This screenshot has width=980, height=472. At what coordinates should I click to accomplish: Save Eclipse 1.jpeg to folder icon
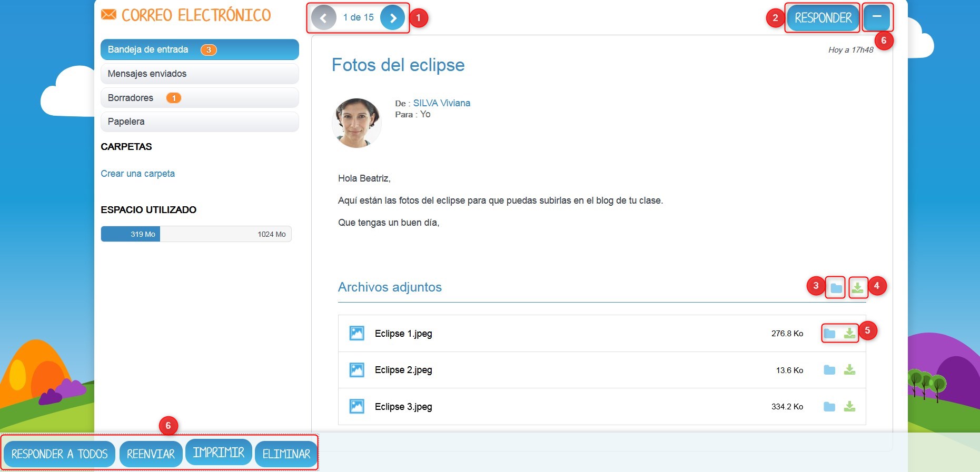[829, 334]
